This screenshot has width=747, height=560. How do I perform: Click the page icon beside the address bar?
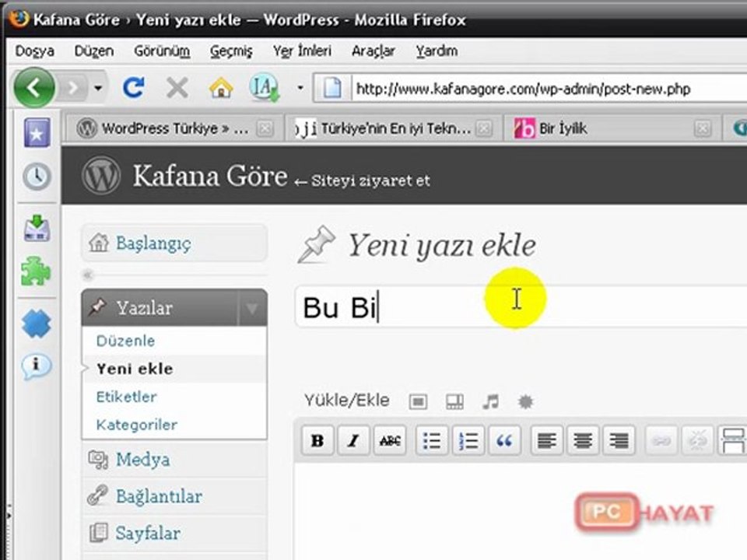[332, 88]
